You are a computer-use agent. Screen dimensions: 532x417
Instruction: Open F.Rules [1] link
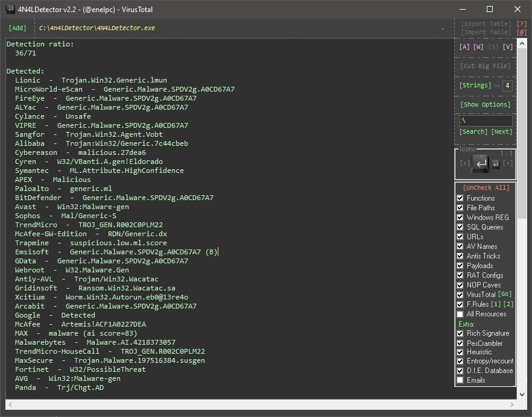tap(496, 304)
